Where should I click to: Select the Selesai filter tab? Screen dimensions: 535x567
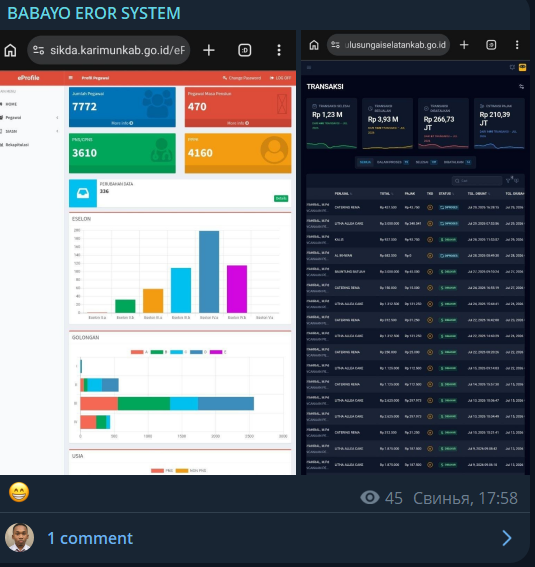(426, 162)
